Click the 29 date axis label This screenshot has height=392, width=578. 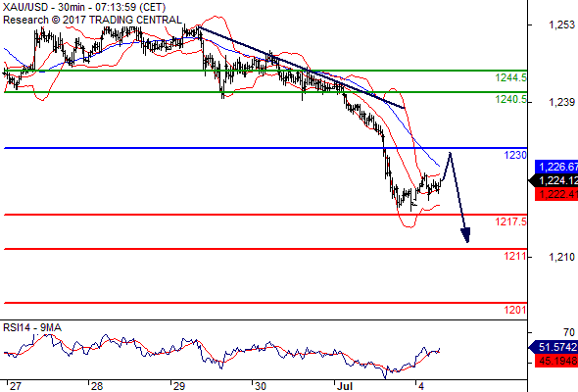(178, 386)
